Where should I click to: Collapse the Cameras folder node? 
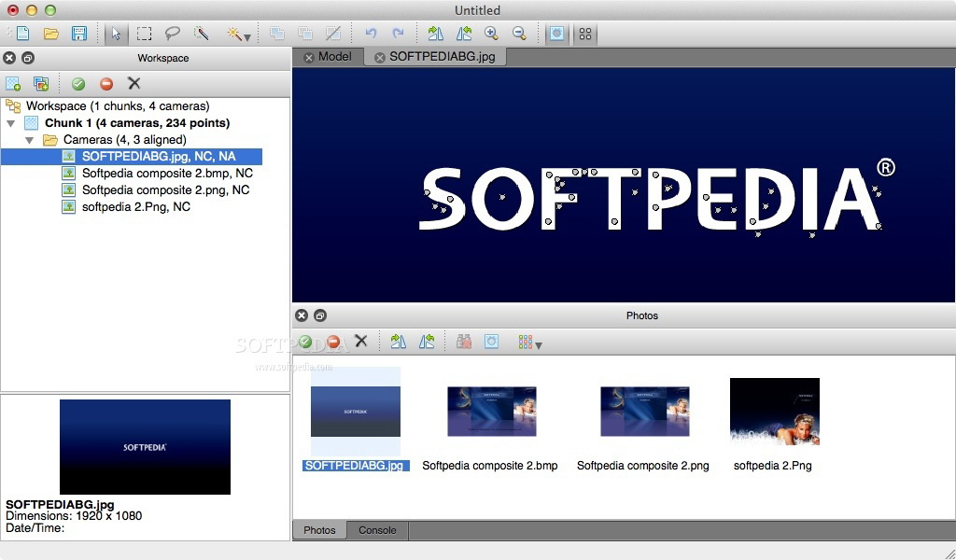(x=30, y=140)
